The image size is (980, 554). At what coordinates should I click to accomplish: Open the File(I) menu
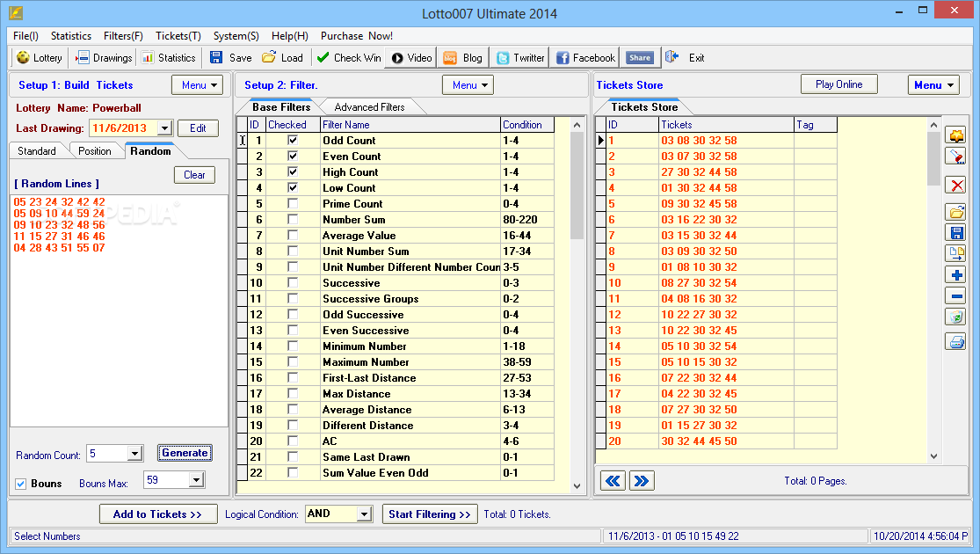(x=25, y=36)
